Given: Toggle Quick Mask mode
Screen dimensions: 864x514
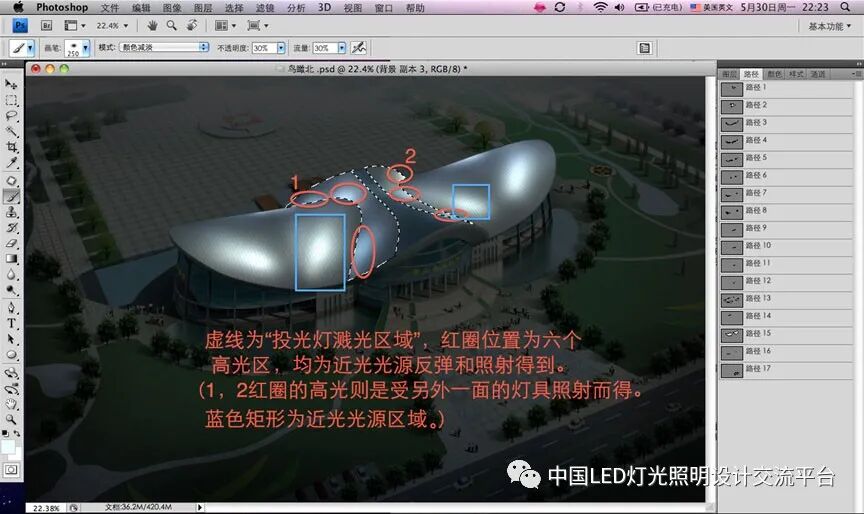Looking at the screenshot, I should pyautogui.click(x=11, y=470).
